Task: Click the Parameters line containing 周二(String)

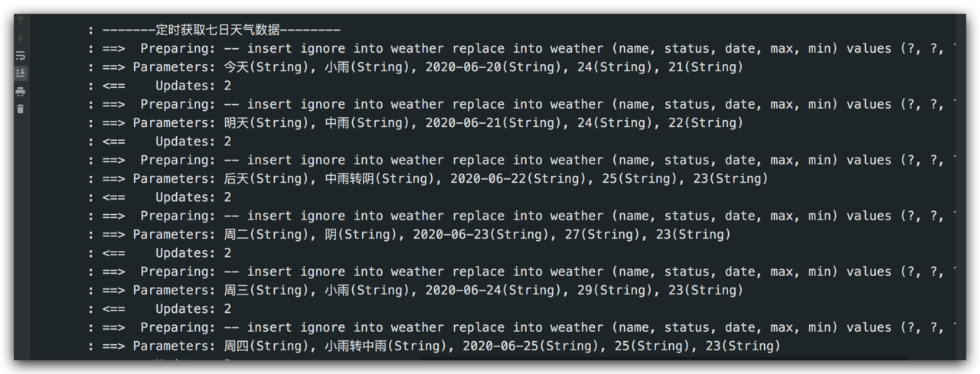Action: tap(410, 235)
